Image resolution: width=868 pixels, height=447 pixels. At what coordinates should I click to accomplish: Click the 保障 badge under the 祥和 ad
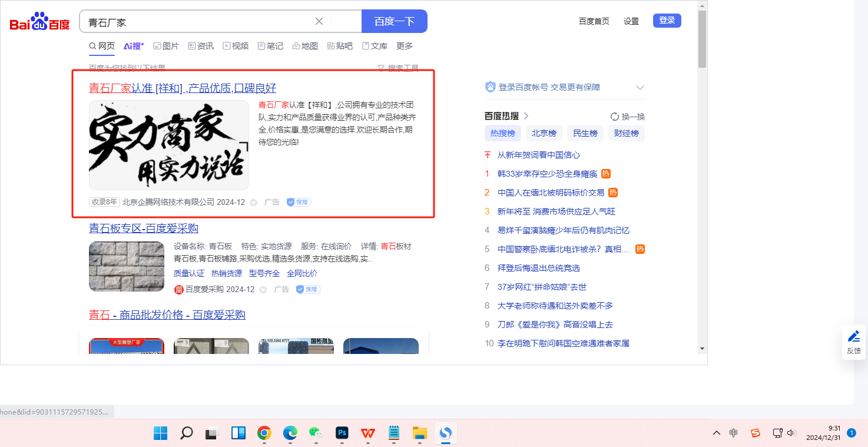(299, 202)
